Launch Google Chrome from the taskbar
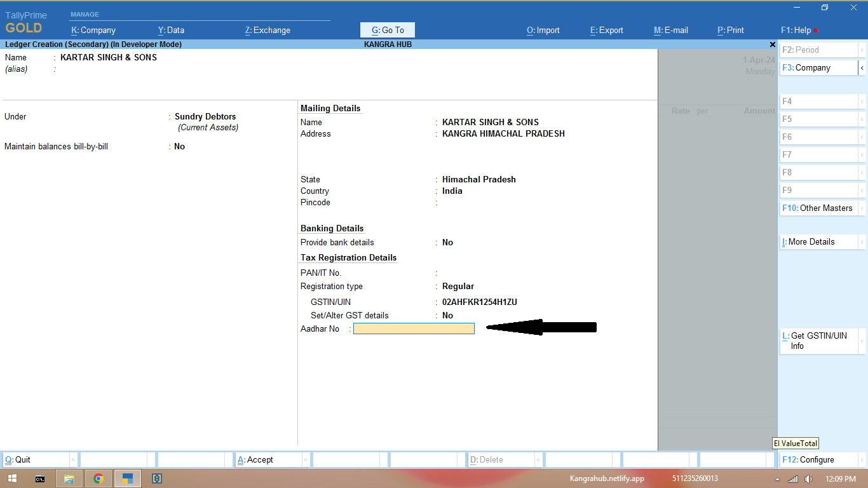Image resolution: width=868 pixels, height=488 pixels. point(98,478)
